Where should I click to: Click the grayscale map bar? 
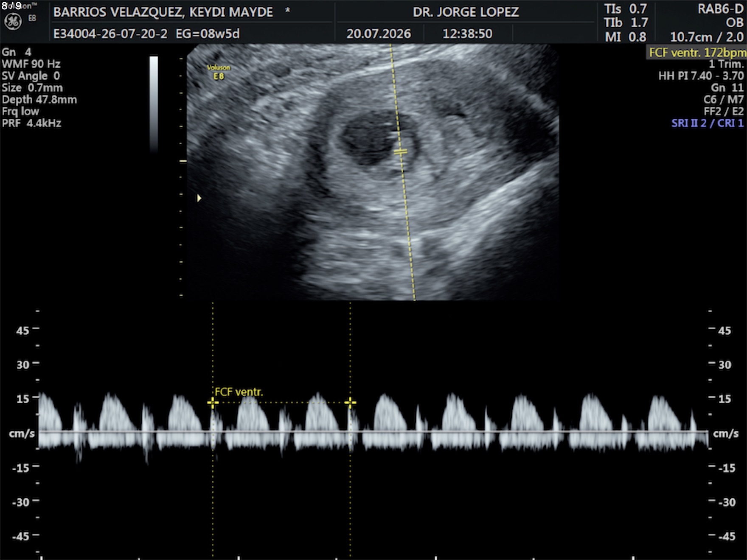point(154,104)
